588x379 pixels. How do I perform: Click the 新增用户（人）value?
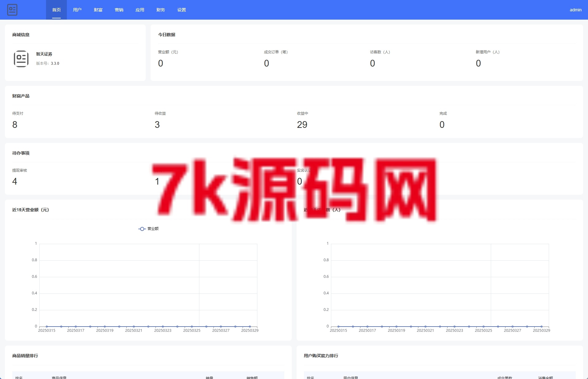(x=478, y=63)
